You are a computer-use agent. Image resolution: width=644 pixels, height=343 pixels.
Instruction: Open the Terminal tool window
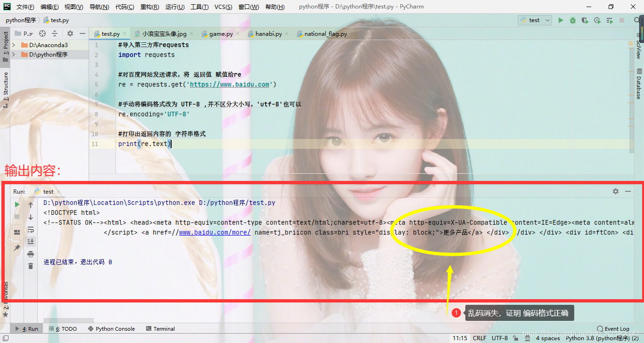click(161, 329)
